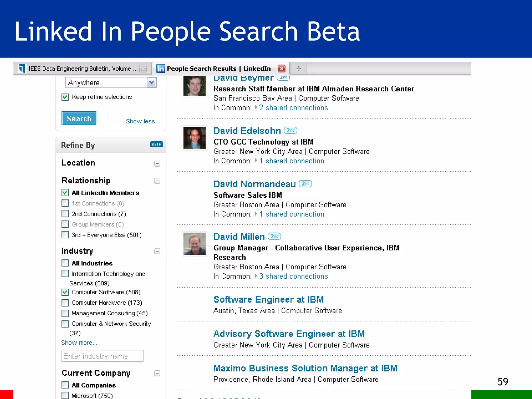Switch to People Search Results LinkedIn tab

221,69
